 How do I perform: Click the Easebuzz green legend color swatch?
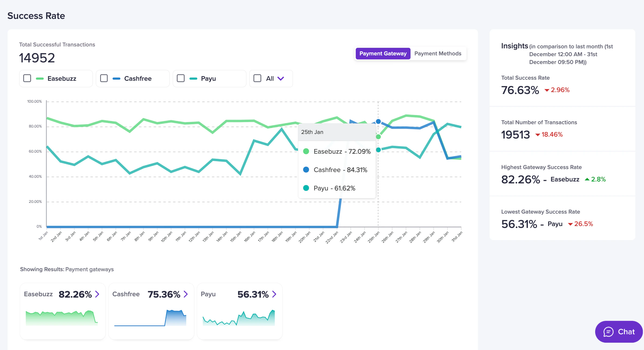[x=40, y=79]
